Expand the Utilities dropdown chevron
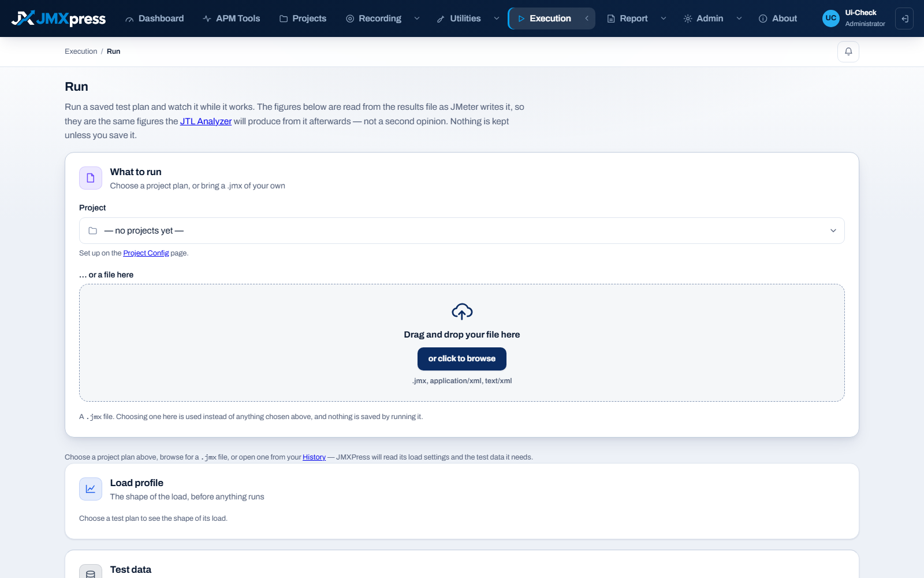This screenshot has width=924, height=578. pos(497,18)
